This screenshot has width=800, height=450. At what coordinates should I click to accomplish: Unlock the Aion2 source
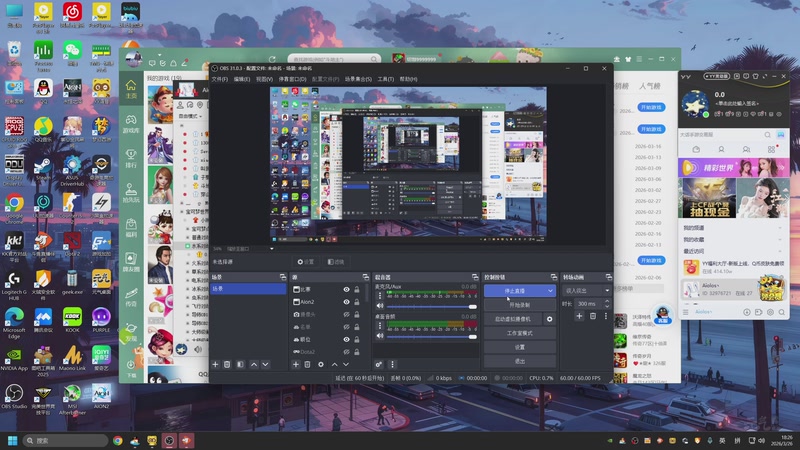(x=357, y=302)
